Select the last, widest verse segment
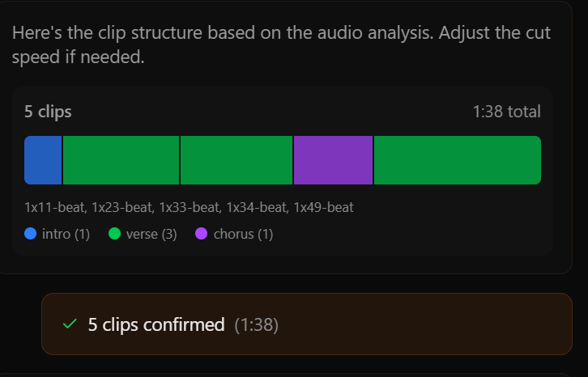This screenshot has height=377, width=588. click(458, 160)
